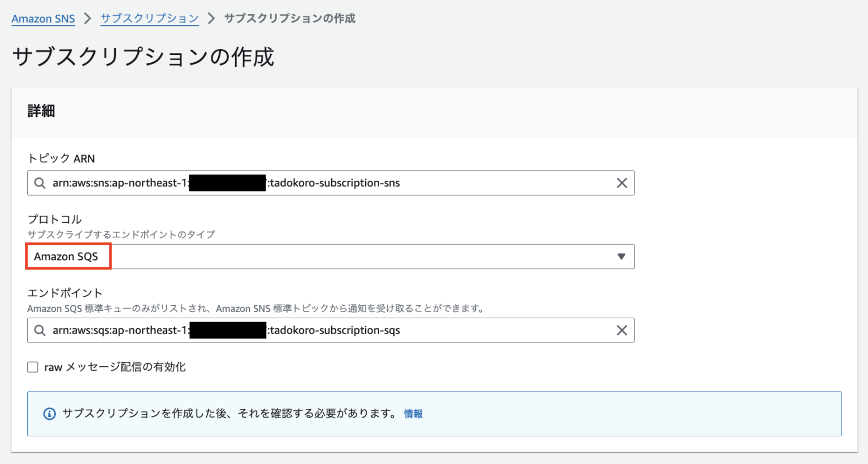Click into the topic ARN tadokoro-subscription-sns field
The image size is (868, 464).
(x=333, y=183)
